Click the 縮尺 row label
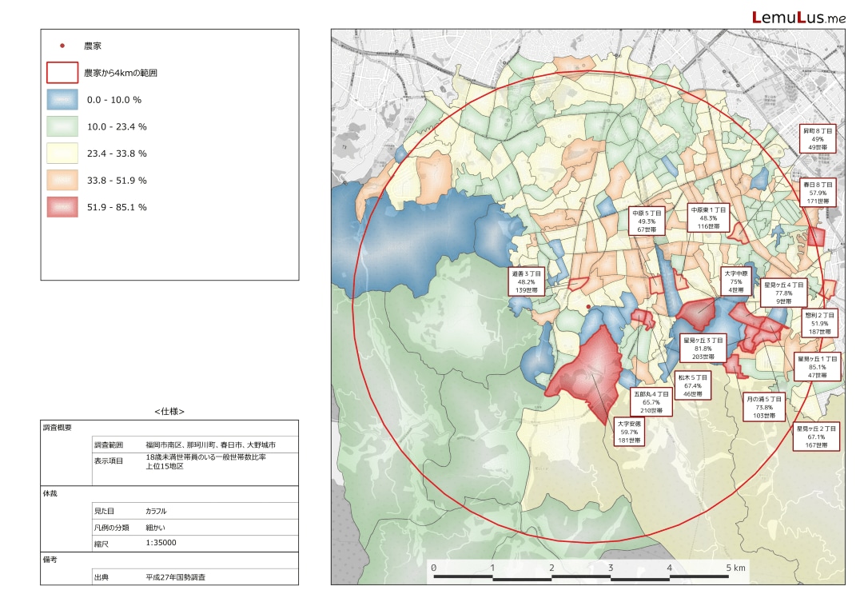The height and width of the screenshot is (614, 868). point(102,544)
